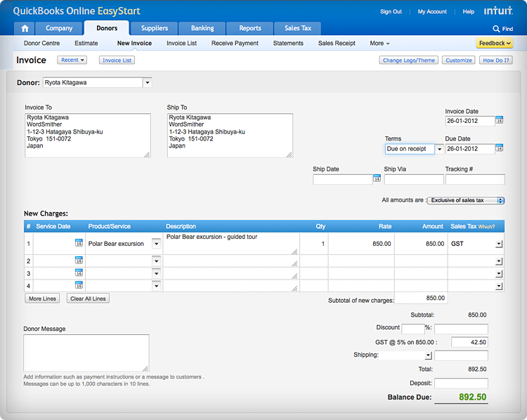The image size is (527, 420).
Task: Switch to the Reports tab
Action: pos(250,28)
